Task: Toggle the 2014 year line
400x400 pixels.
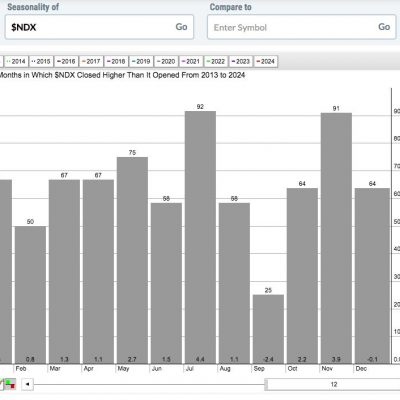Action: click(16, 61)
